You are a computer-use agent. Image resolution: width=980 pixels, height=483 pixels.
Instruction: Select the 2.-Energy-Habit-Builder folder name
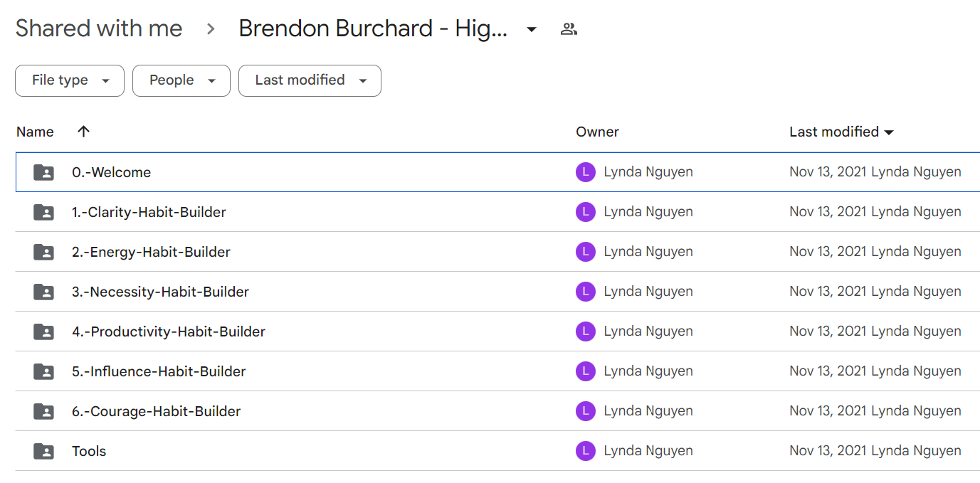point(151,252)
